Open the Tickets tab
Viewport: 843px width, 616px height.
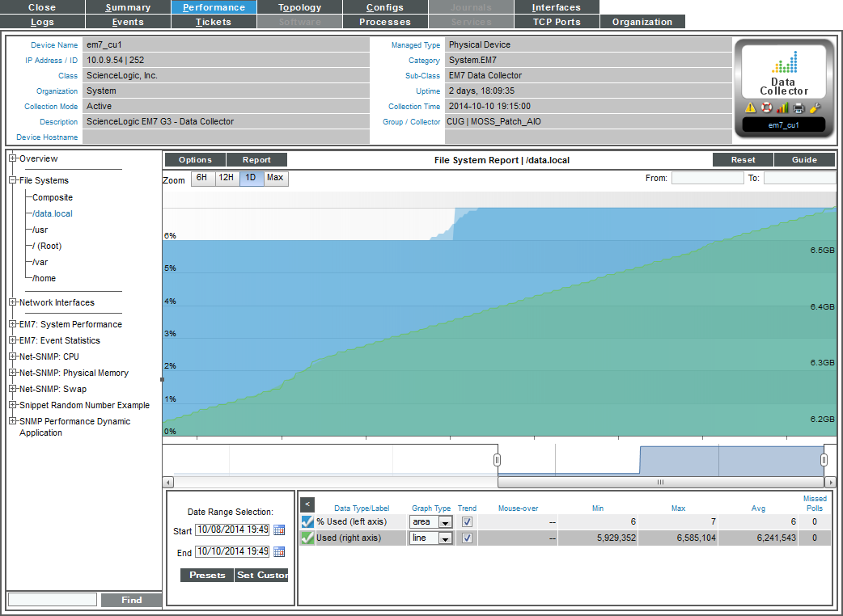pos(214,22)
